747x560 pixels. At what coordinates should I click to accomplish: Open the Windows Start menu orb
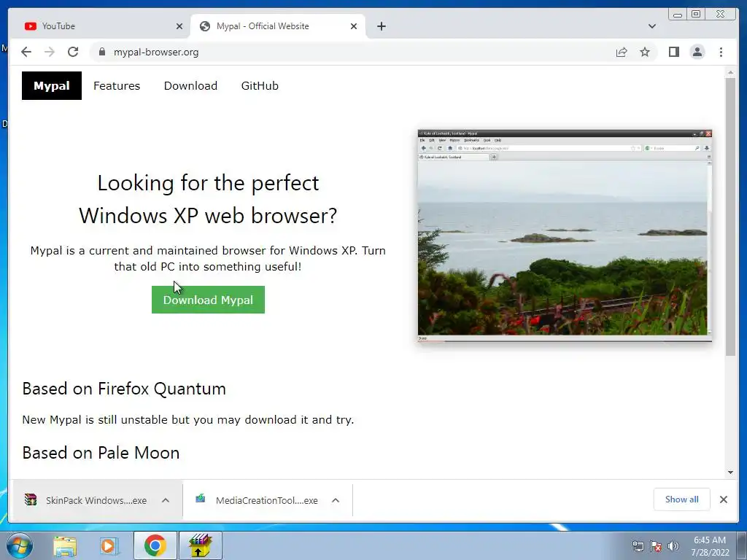pyautogui.click(x=20, y=545)
